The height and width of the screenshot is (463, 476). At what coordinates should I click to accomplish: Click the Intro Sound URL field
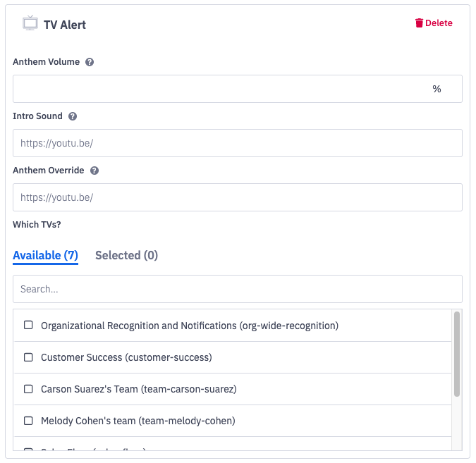pos(237,143)
